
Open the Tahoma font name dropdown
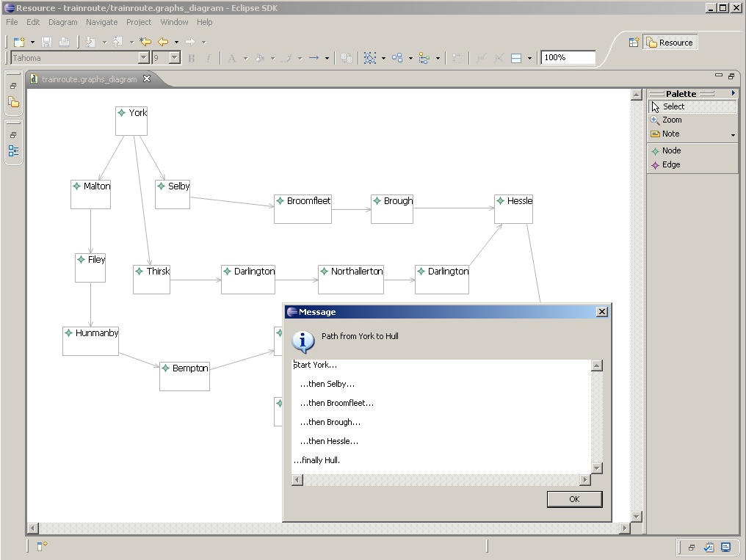[x=144, y=58]
